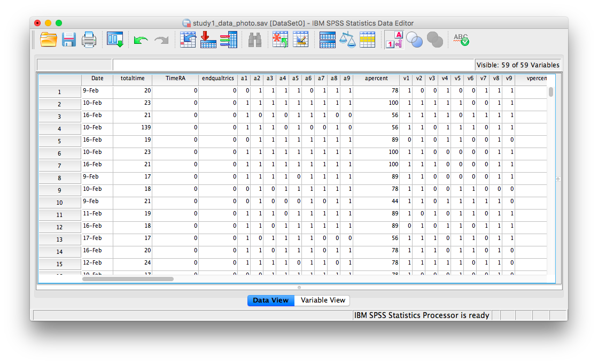This screenshot has width=598, height=364.
Task: Select the endqualtrics column header
Action: point(218,78)
